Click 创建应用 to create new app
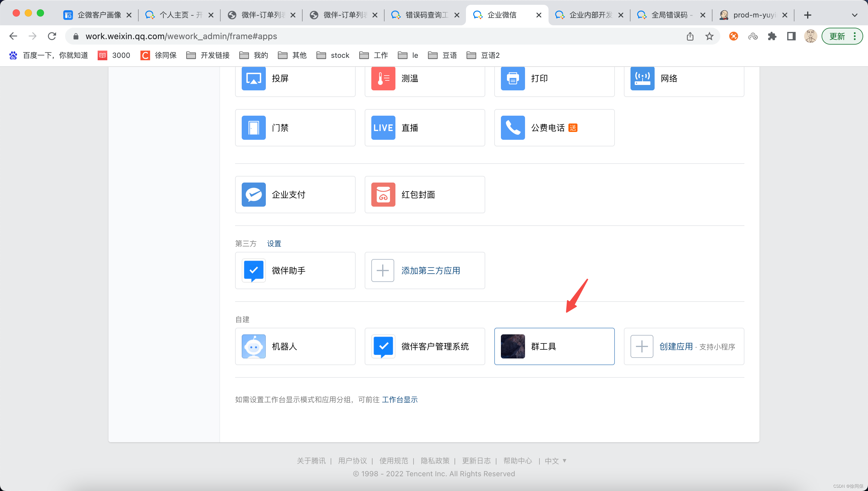The image size is (868, 491). pos(676,346)
